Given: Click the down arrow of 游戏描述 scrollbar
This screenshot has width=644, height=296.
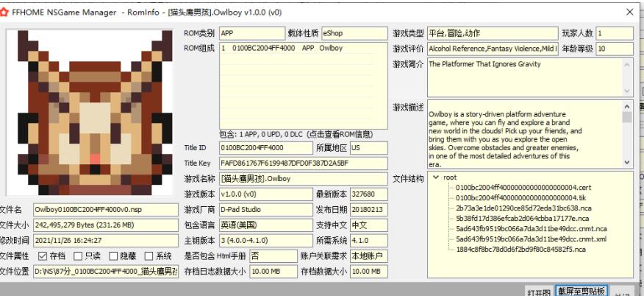Looking at the screenshot, I should [627, 163].
